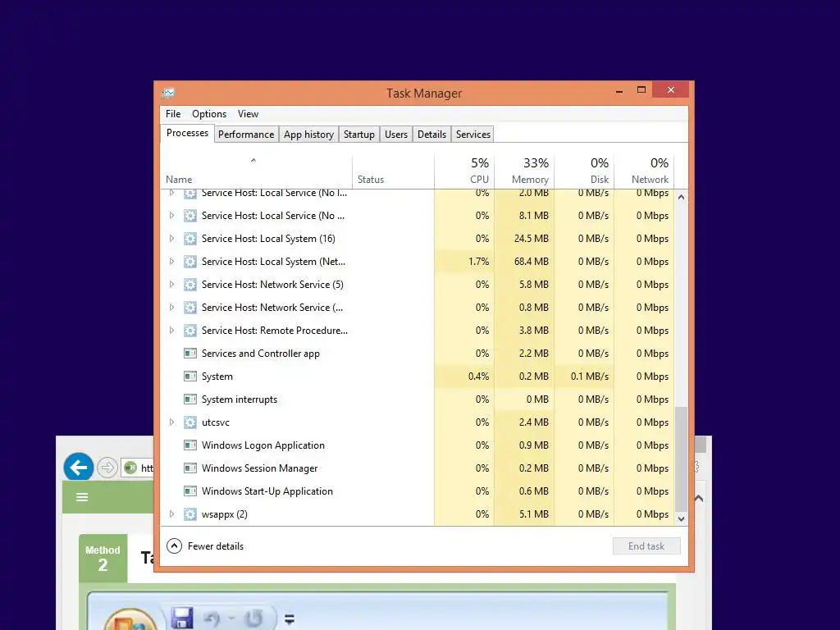Expand the utcsvc process group

(x=171, y=422)
